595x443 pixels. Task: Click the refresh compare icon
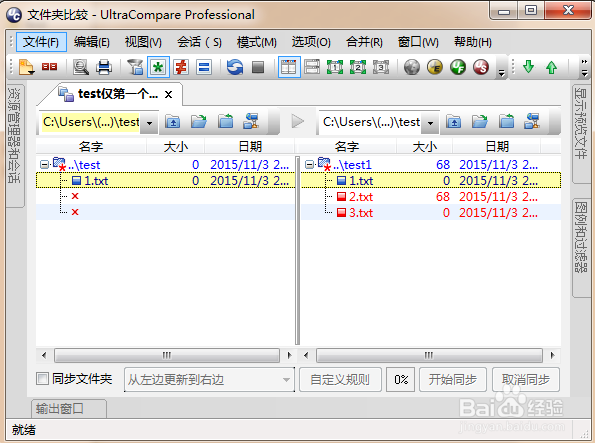[235, 67]
